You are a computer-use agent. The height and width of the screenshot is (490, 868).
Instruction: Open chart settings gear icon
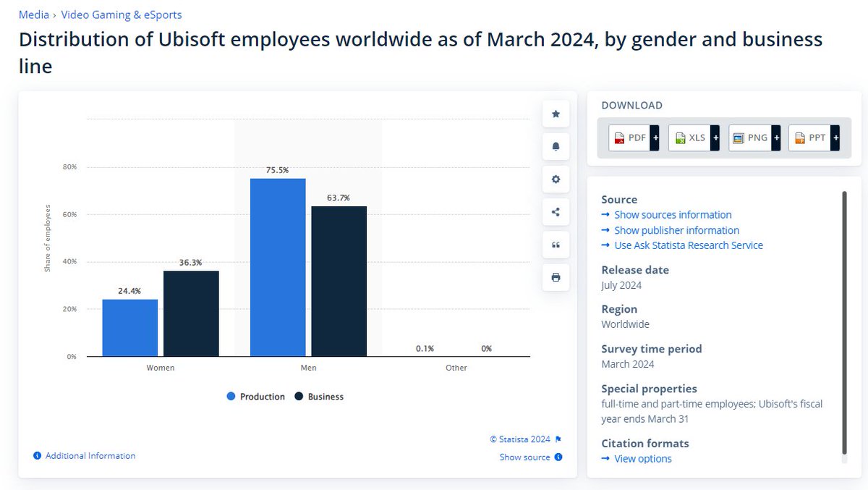[x=556, y=179]
